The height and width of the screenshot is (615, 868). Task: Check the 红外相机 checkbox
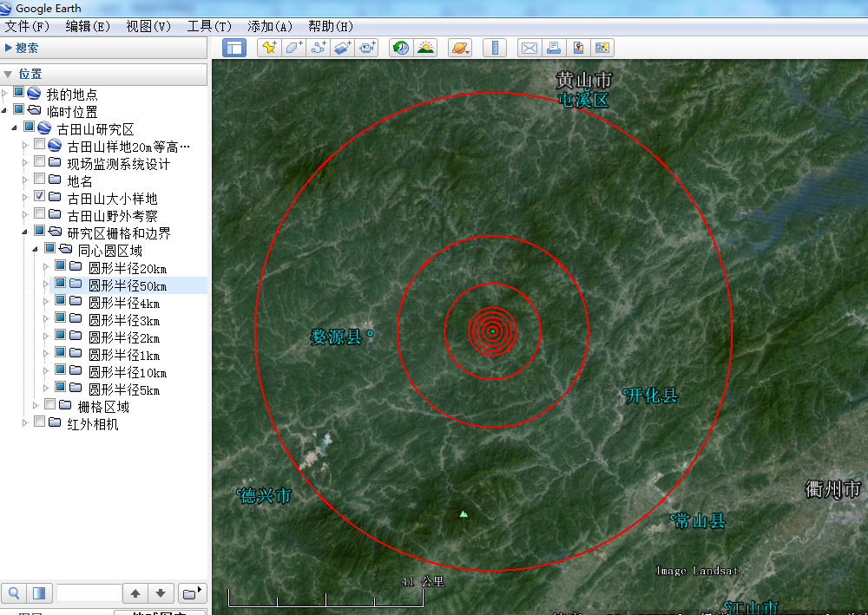coord(39,422)
